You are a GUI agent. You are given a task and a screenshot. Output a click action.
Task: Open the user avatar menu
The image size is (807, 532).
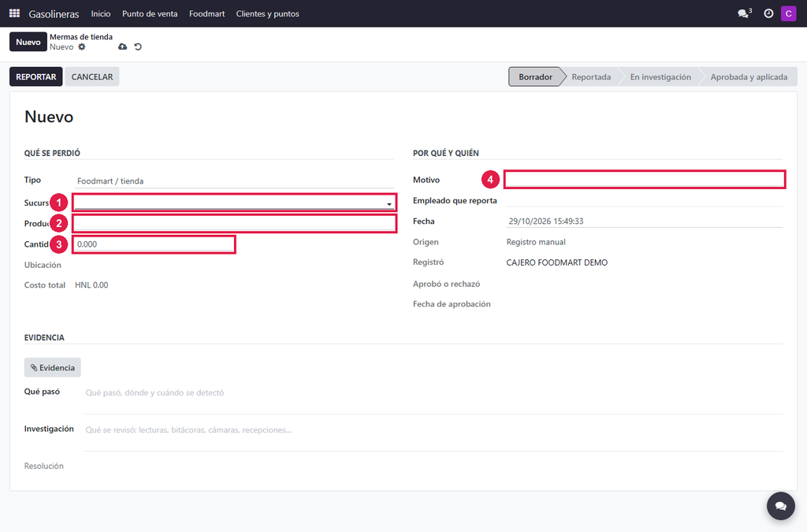coord(788,13)
